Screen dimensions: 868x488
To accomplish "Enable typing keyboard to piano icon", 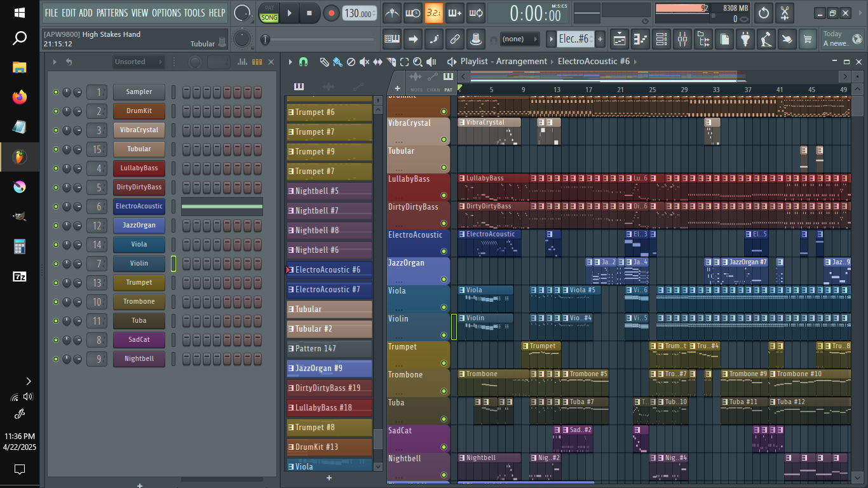I will tap(392, 39).
